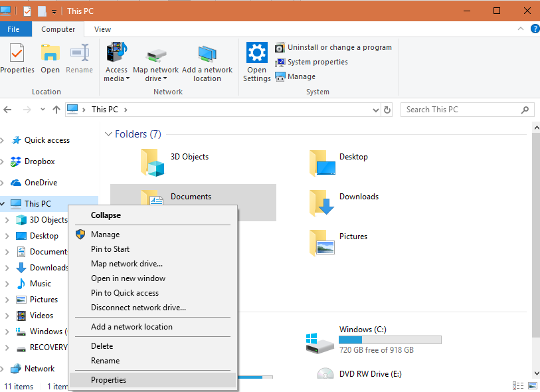Open the Access media dropdown
This screenshot has height=392, width=540.
[116, 62]
